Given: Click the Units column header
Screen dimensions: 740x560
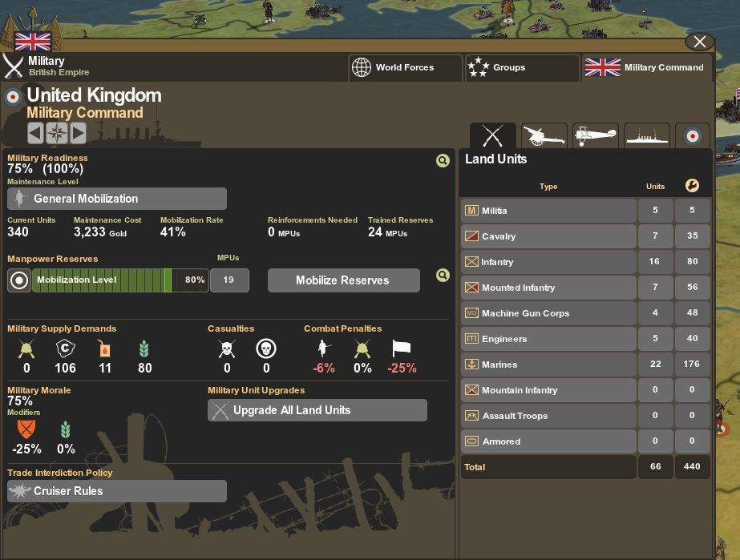Looking at the screenshot, I should coord(655,187).
